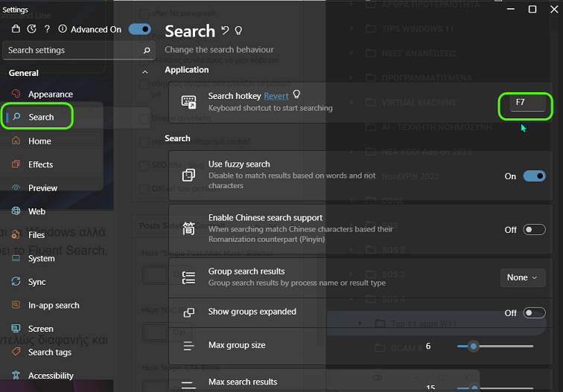This screenshot has width=563, height=392.
Task: Click the 'Change the search behaviour' subtitle text
Action: coord(219,50)
